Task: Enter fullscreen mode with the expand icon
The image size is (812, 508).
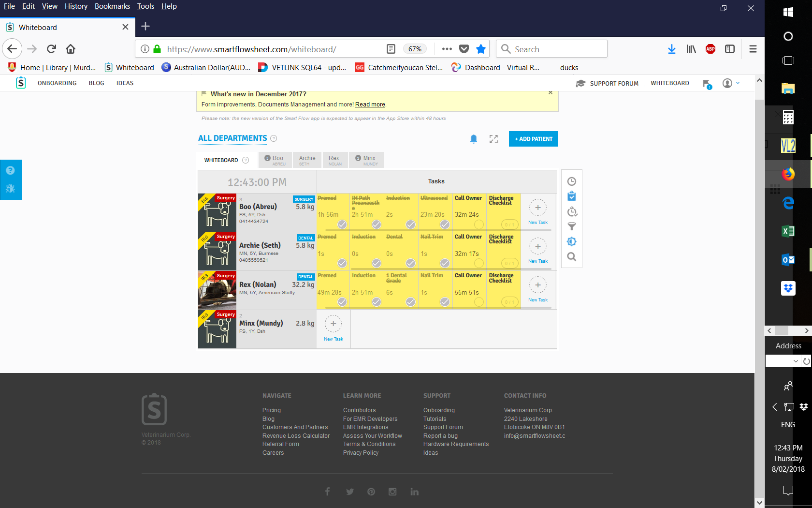Action: click(493, 139)
